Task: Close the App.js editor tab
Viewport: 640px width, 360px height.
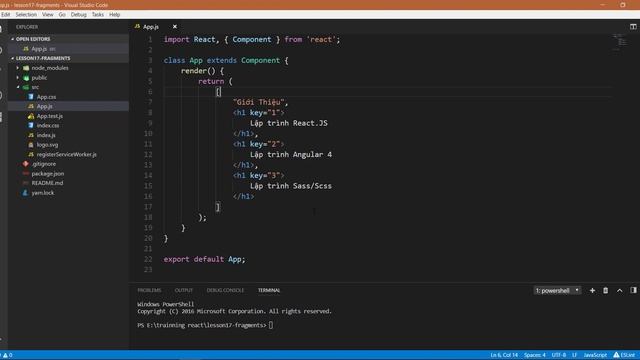Action: (x=175, y=27)
